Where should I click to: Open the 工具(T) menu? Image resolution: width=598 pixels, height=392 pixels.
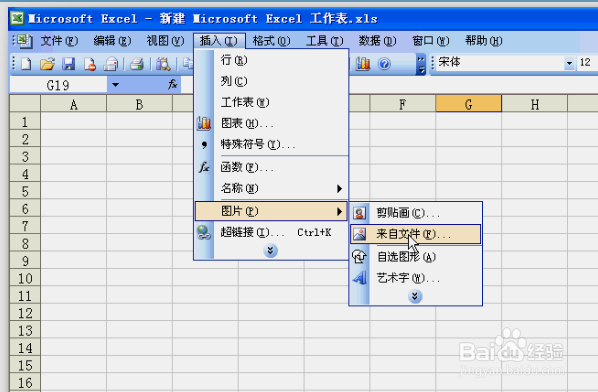(325, 41)
